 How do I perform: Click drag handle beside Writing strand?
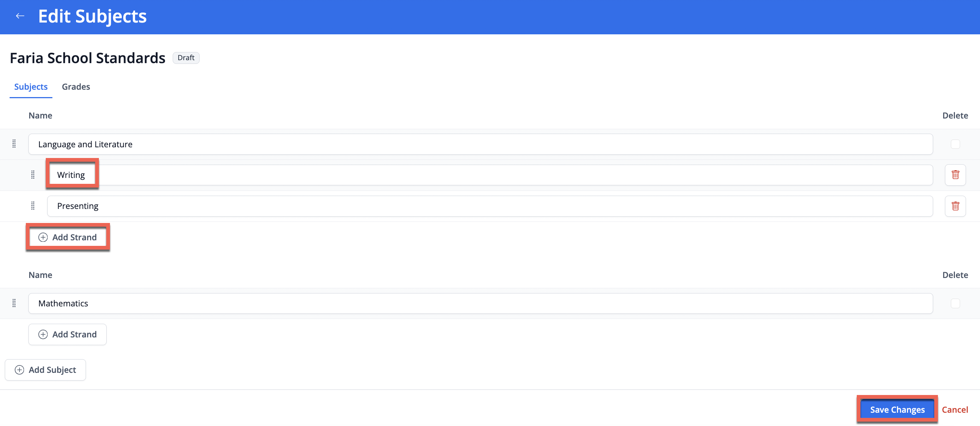click(33, 175)
